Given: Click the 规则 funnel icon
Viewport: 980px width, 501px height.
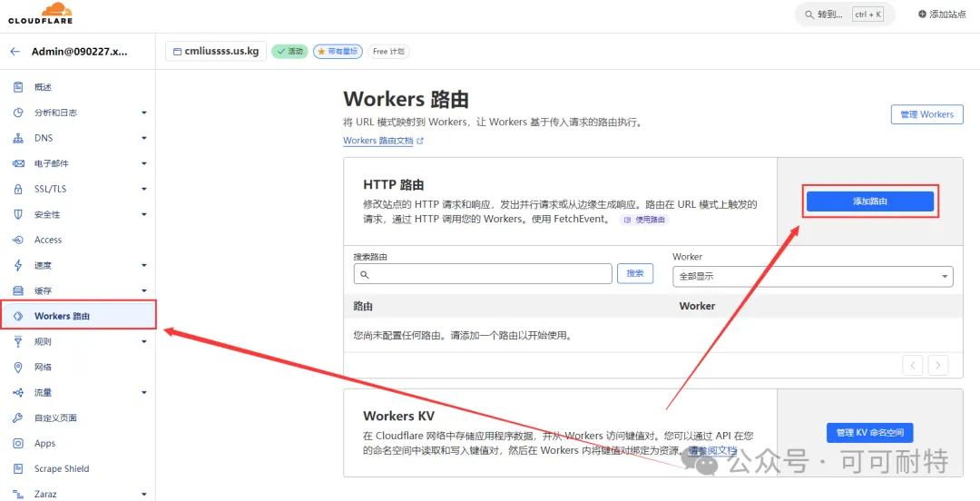Looking at the screenshot, I should click(x=18, y=341).
